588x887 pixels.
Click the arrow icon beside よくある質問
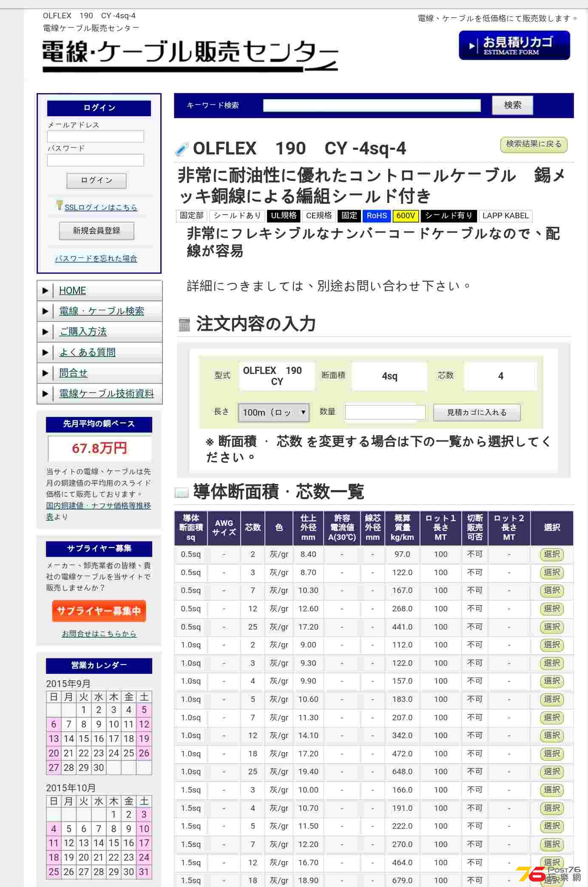pyautogui.click(x=45, y=352)
